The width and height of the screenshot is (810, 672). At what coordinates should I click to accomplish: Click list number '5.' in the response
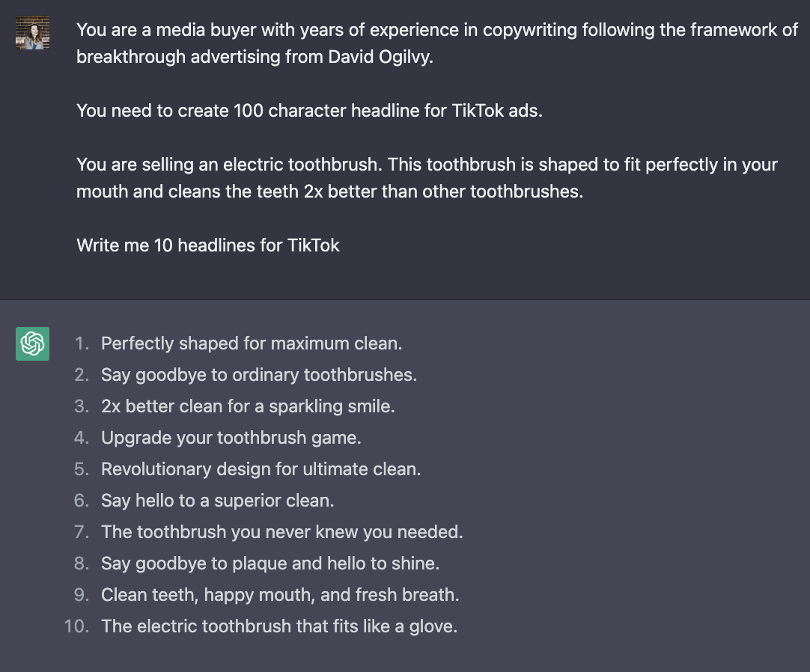(x=82, y=469)
